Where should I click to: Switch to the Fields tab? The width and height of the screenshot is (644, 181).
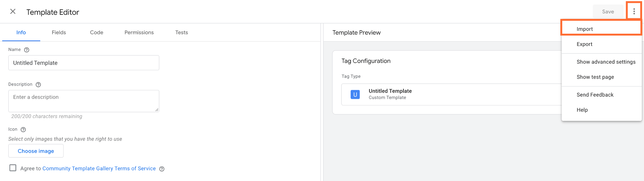(59, 32)
